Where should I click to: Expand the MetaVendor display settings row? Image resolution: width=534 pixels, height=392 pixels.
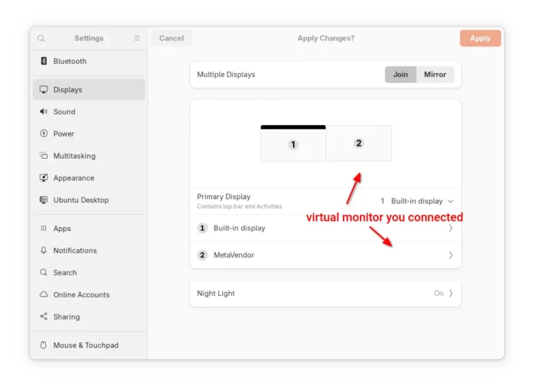(325, 255)
